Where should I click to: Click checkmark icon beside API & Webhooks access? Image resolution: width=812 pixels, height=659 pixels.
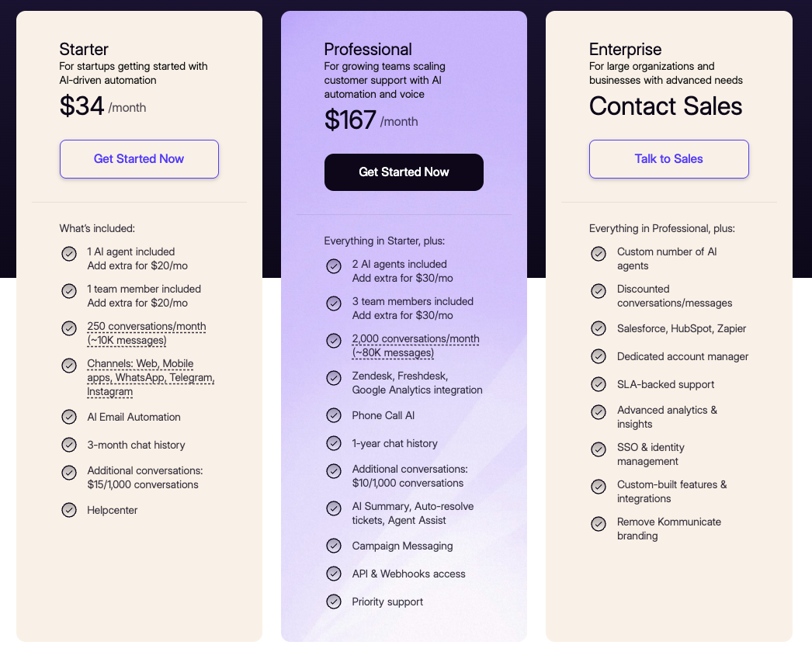coord(334,574)
